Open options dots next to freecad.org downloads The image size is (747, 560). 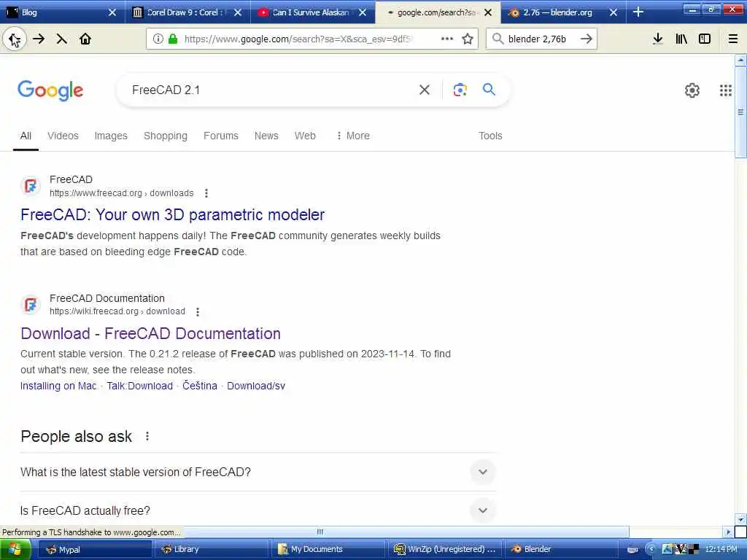(x=206, y=193)
